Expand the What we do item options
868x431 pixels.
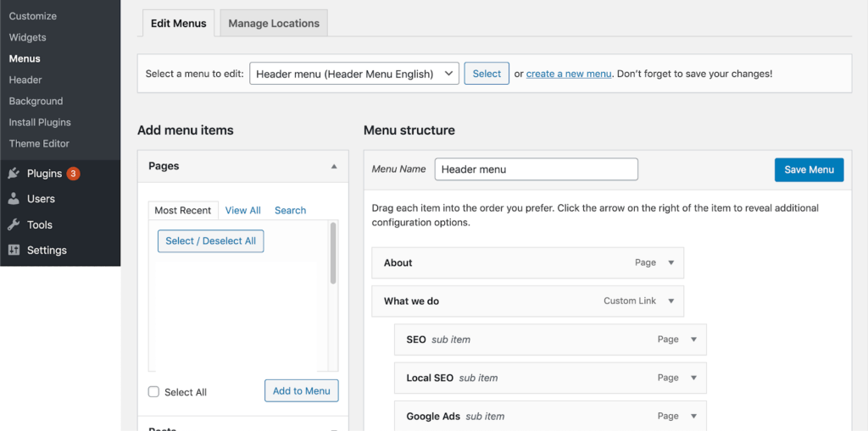coord(671,301)
